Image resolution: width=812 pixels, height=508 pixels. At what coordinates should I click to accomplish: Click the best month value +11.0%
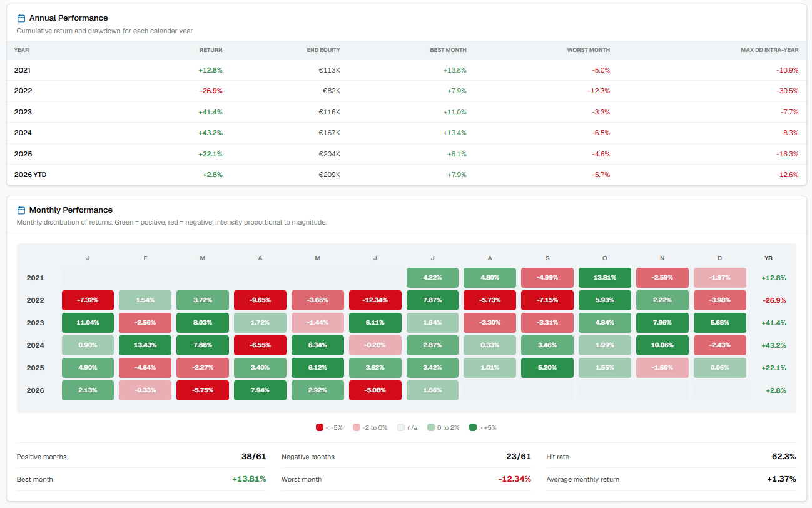click(455, 112)
